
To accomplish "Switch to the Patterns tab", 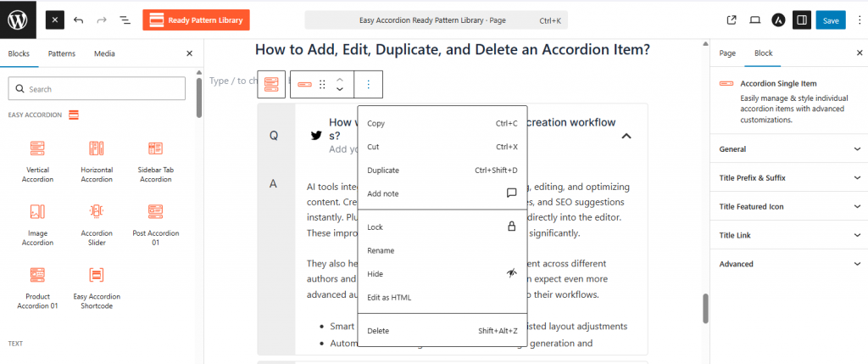I will 62,53.
